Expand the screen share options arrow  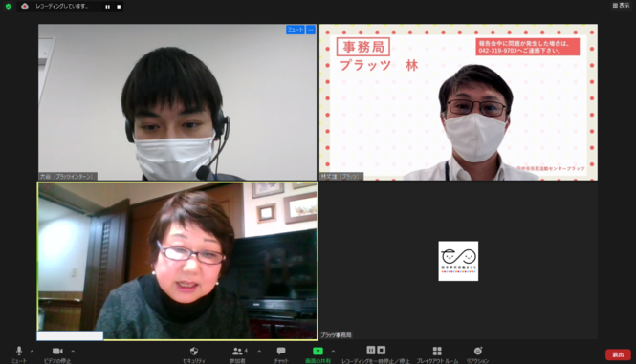333,351
